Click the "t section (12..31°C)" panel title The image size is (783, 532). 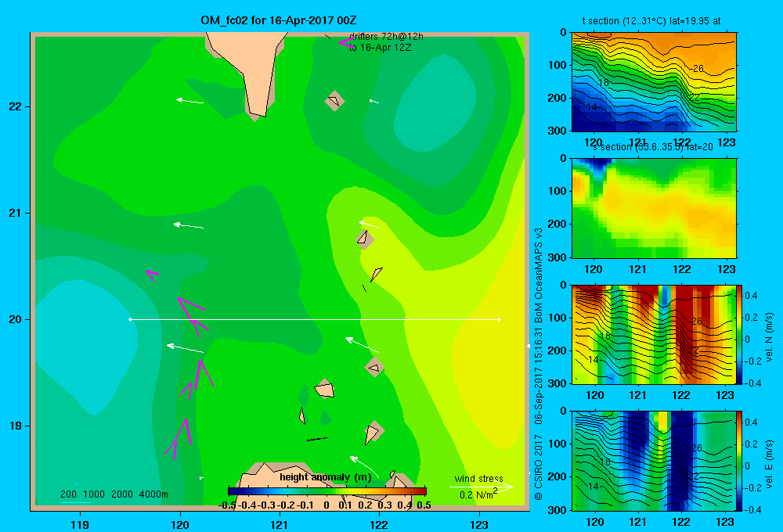pos(651,21)
